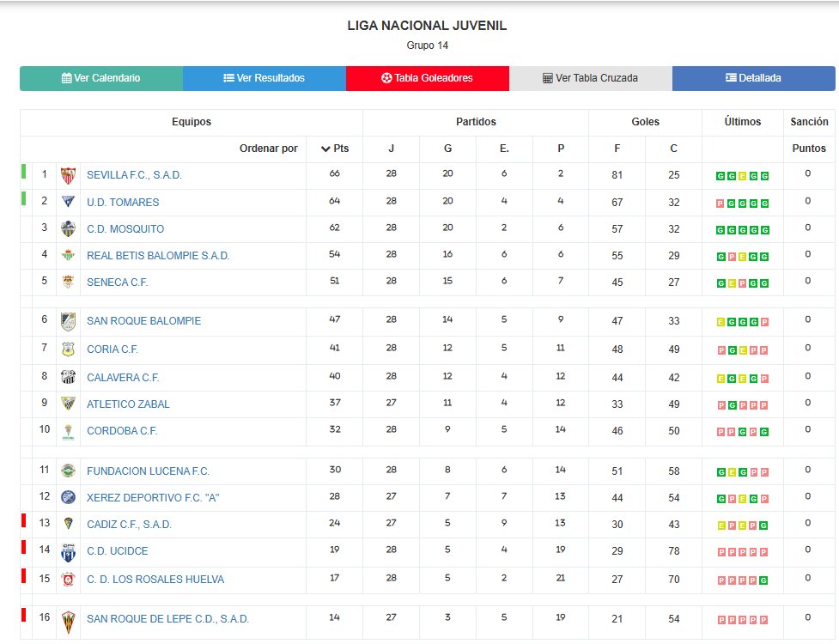Open CADIZ C.F., S.A.D. team link

pos(129,525)
